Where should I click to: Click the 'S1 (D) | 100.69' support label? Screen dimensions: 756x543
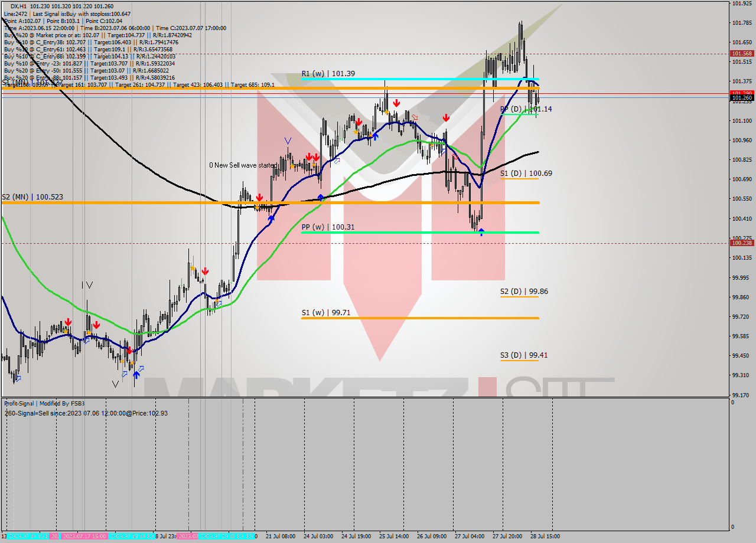pyautogui.click(x=526, y=174)
